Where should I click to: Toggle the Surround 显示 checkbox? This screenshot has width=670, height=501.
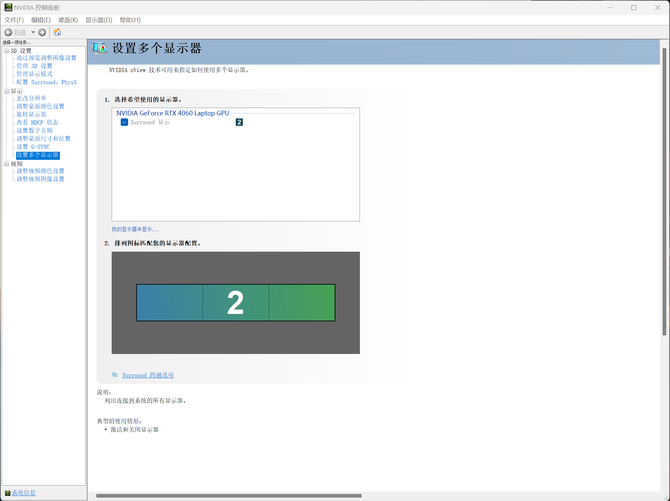[124, 122]
